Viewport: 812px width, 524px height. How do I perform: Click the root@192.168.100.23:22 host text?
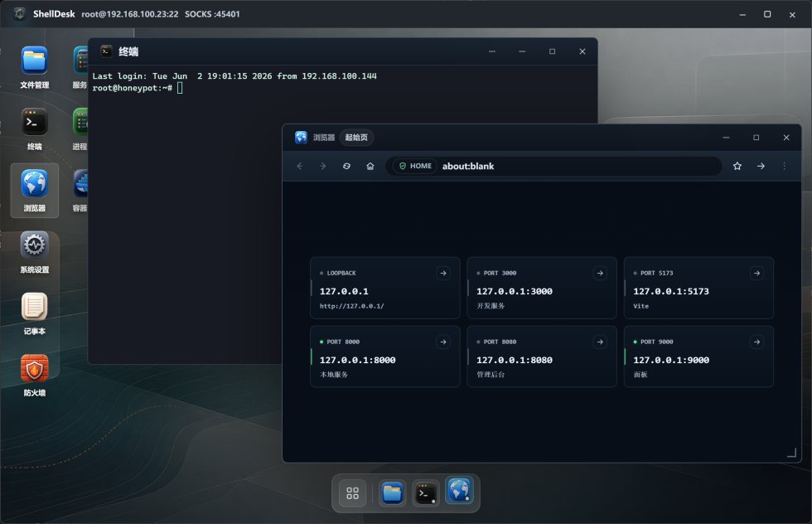[x=129, y=14]
